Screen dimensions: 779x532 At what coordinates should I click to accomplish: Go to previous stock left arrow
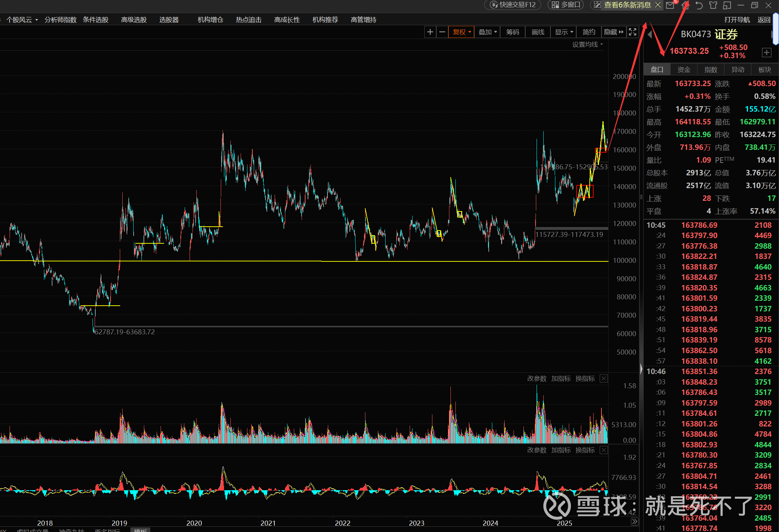tap(650, 34)
